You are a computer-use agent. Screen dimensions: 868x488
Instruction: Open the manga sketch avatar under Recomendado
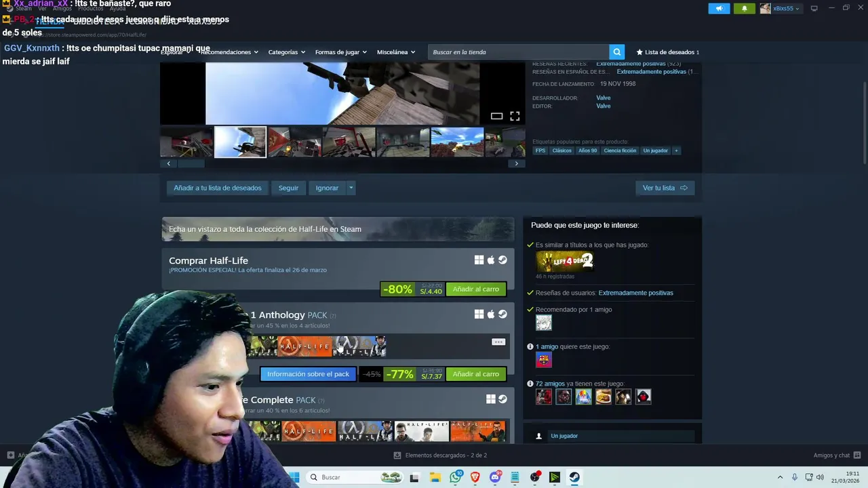[x=544, y=323]
